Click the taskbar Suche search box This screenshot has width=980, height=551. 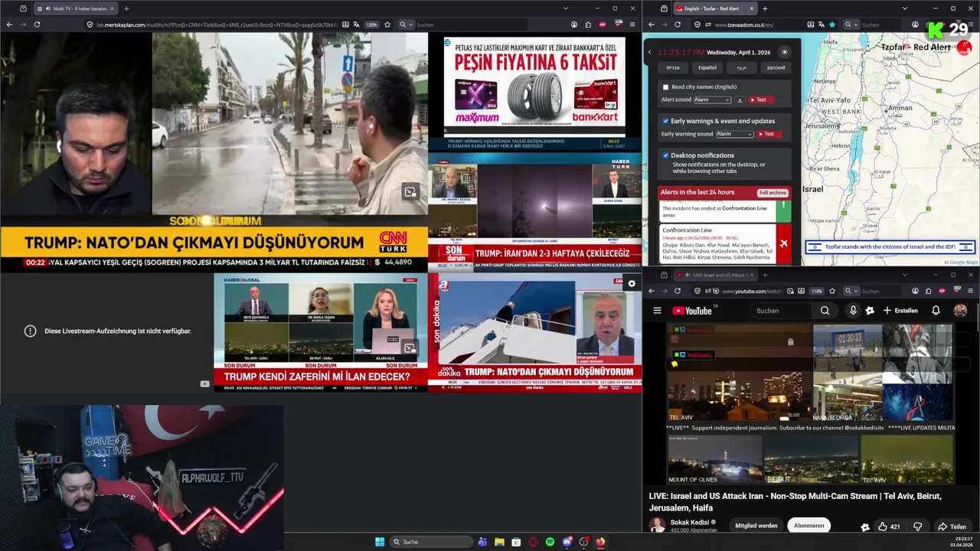[x=432, y=542]
